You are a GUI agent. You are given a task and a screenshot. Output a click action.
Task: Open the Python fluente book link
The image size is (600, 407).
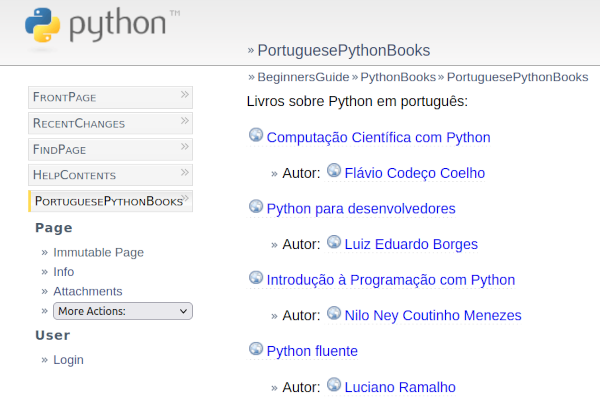pyautogui.click(x=312, y=351)
